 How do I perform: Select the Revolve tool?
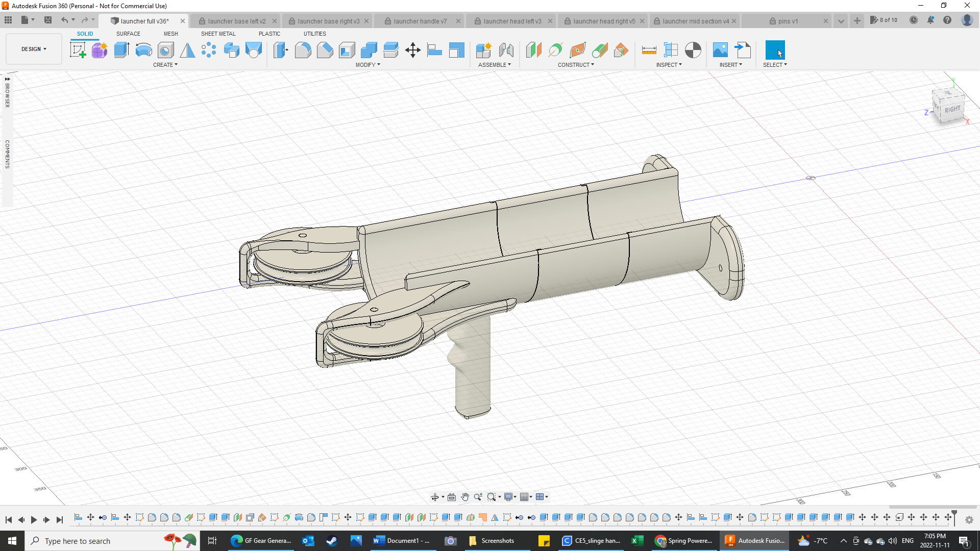point(144,49)
